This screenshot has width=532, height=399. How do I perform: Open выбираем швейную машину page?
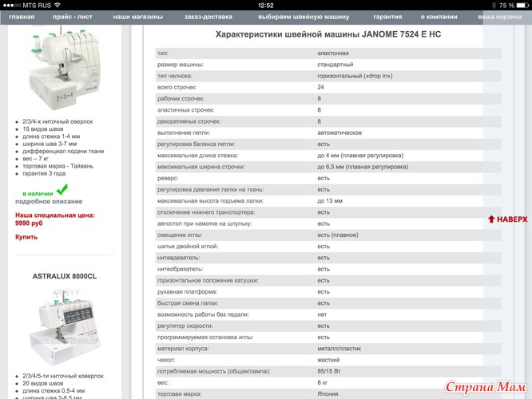[x=304, y=17]
